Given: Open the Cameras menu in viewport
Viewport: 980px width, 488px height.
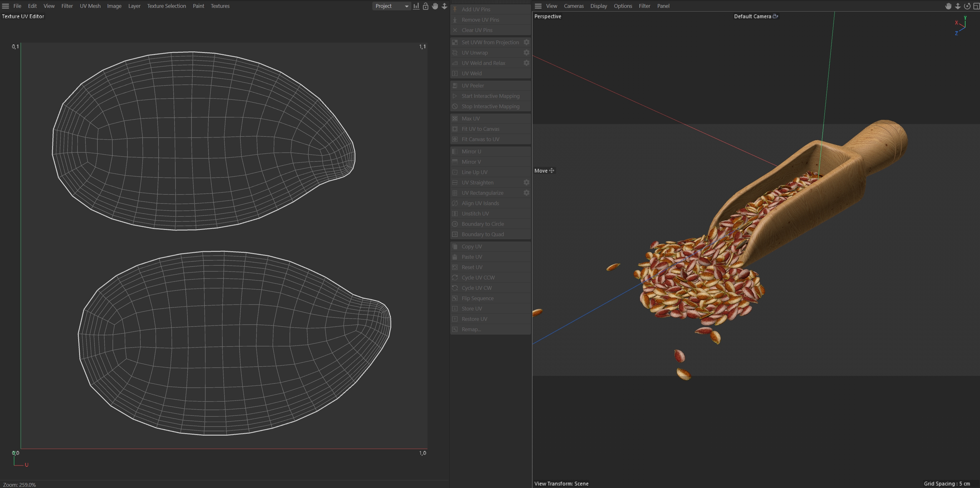Looking at the screenshot, I should 573,6.
